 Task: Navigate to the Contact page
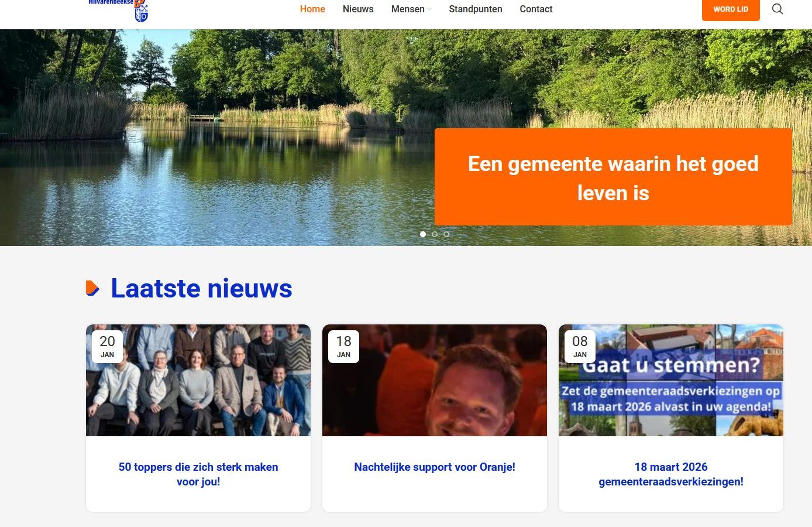[536, 9]
